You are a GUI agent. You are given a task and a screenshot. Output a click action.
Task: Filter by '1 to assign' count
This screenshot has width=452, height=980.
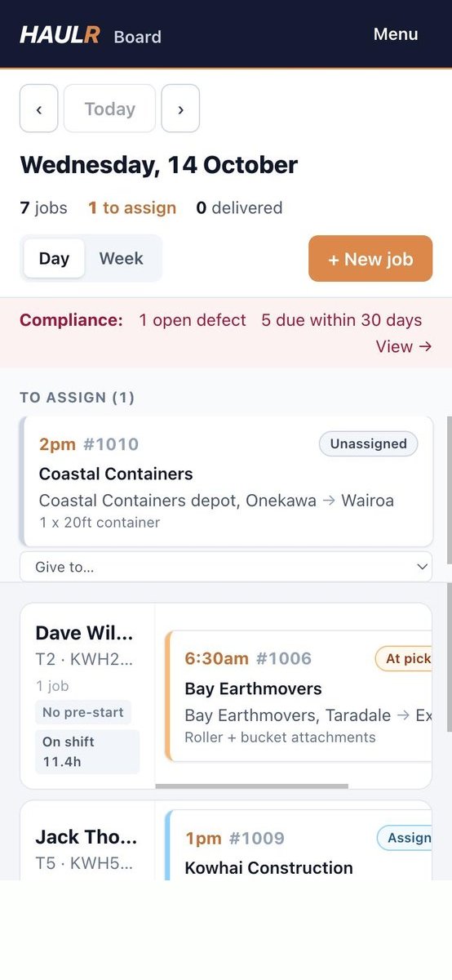pyautogui.click(x=132, y=207)
